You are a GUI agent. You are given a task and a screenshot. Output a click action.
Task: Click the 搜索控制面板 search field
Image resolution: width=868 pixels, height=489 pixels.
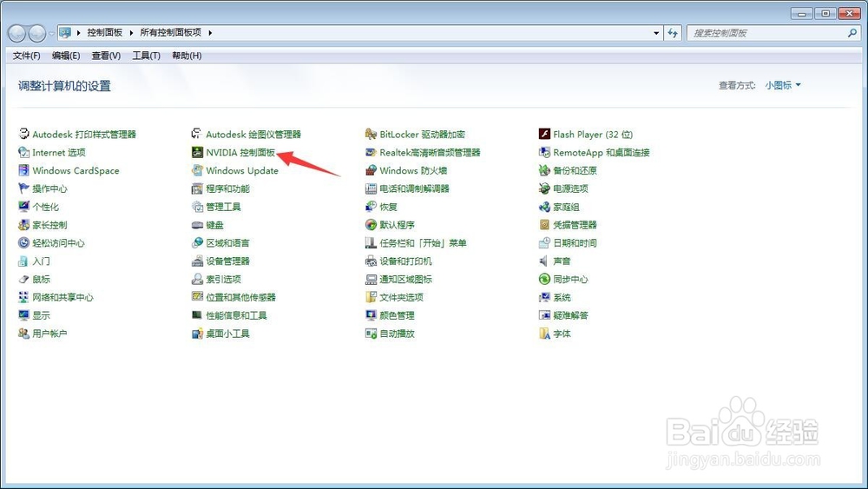click(x=774, y=33)
